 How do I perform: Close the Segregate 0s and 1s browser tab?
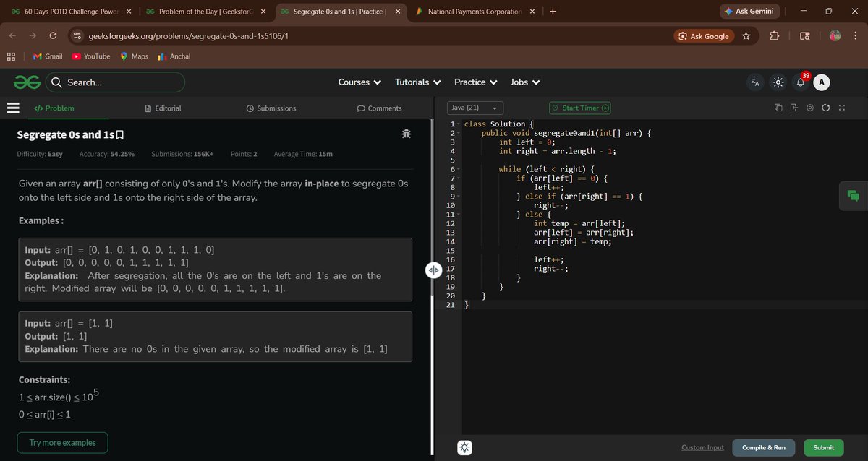pos(397,12)
